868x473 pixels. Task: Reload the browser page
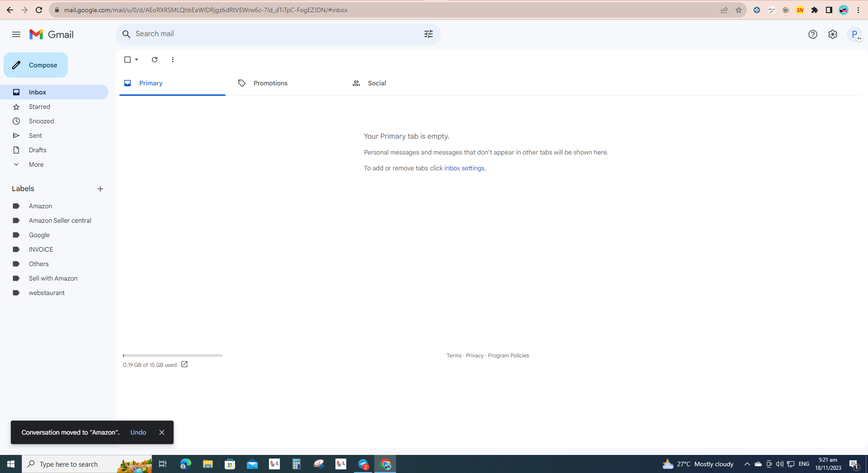click(39, 10)
